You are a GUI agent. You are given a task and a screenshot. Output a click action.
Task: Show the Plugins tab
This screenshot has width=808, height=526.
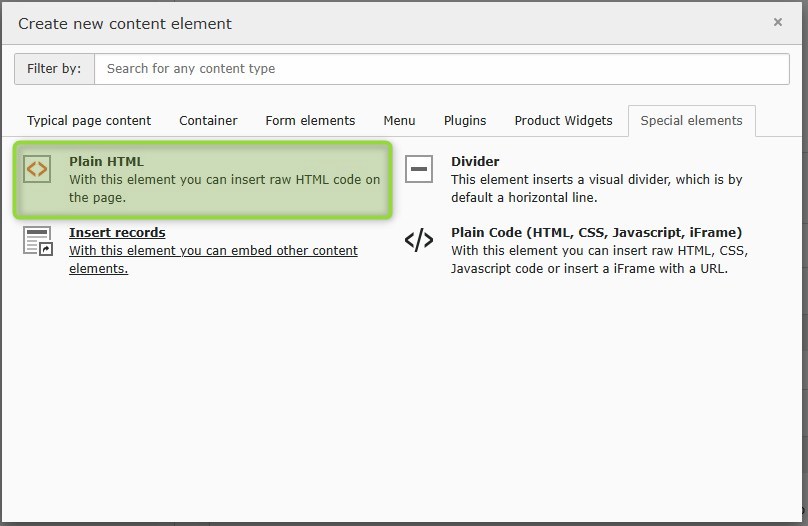pyautogui.click(x=465, y=121)
